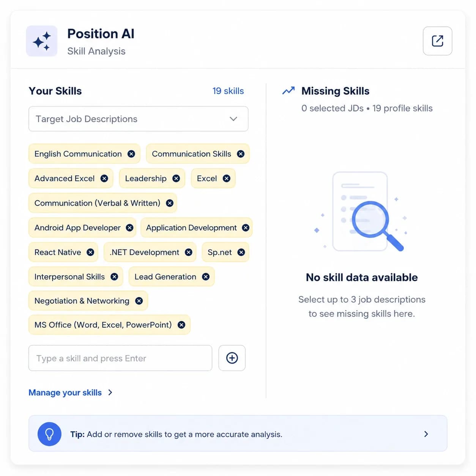Screen dimensions: 476x476
Task: Remove the Advanced Excel skill chip
Action: (104, 178)
